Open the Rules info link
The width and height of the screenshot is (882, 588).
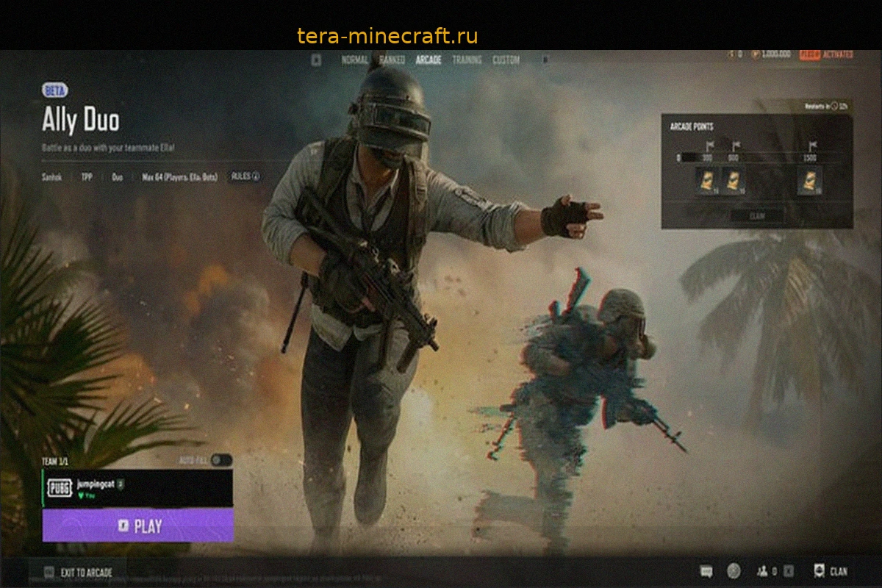point(245,176)
